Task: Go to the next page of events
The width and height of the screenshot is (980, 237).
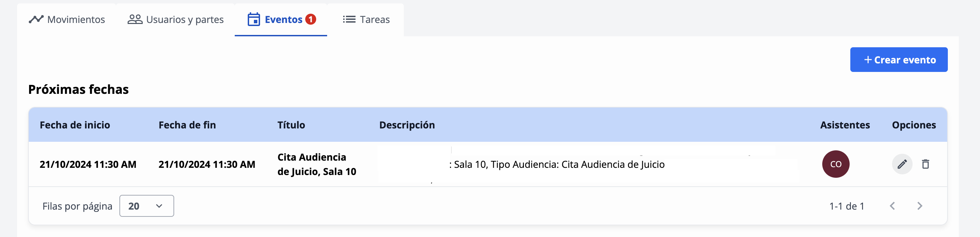Action: [x=919, y=206]
